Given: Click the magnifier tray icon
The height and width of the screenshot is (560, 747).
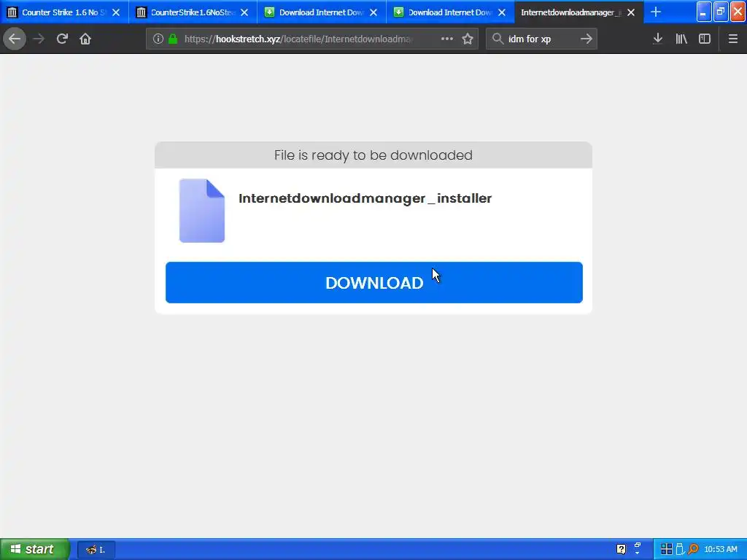Looking at the screenshot, I should tap(694, 549).
